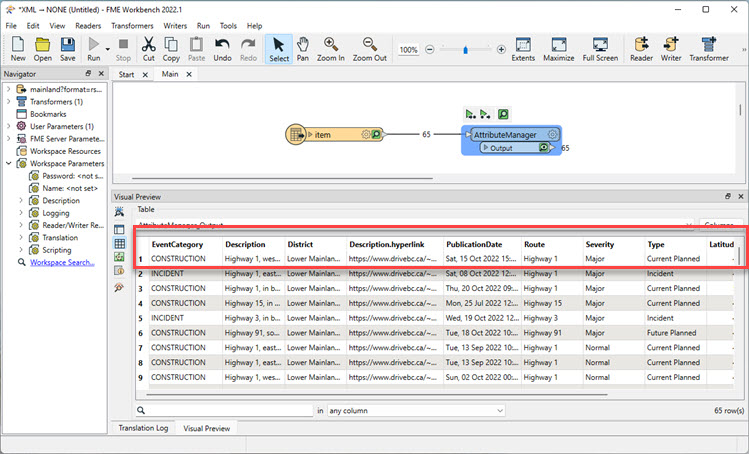Click the New workspace toolbar icon
The image size is (749, 454).
point(18,49)
